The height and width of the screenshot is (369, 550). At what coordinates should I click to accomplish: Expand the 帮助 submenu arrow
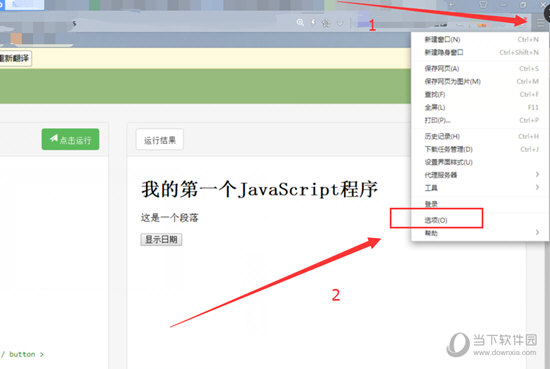(537, 232)
